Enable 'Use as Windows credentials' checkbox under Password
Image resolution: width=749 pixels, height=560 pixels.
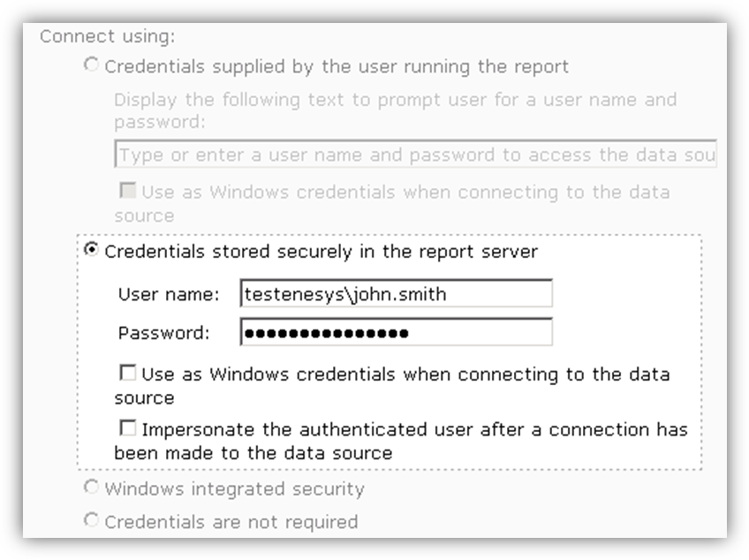click(129, 374)
